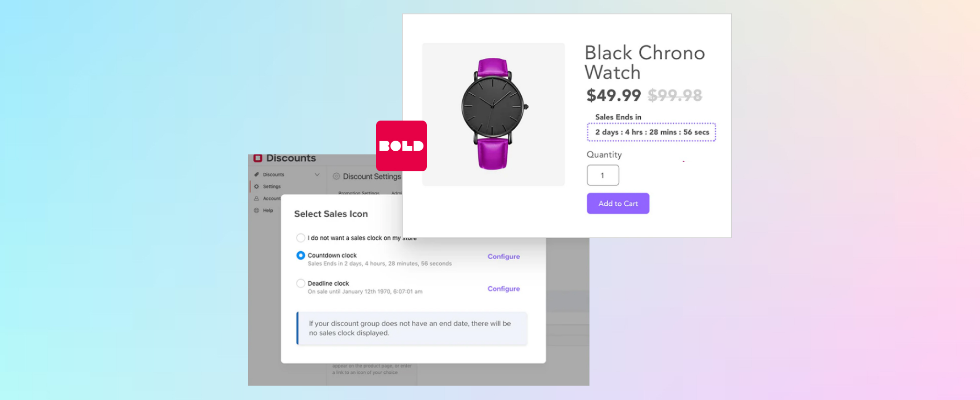This screenshot has width=980, height=400.
Task: Click the small Bold Discounts app icon
Action: click(258, 158)
